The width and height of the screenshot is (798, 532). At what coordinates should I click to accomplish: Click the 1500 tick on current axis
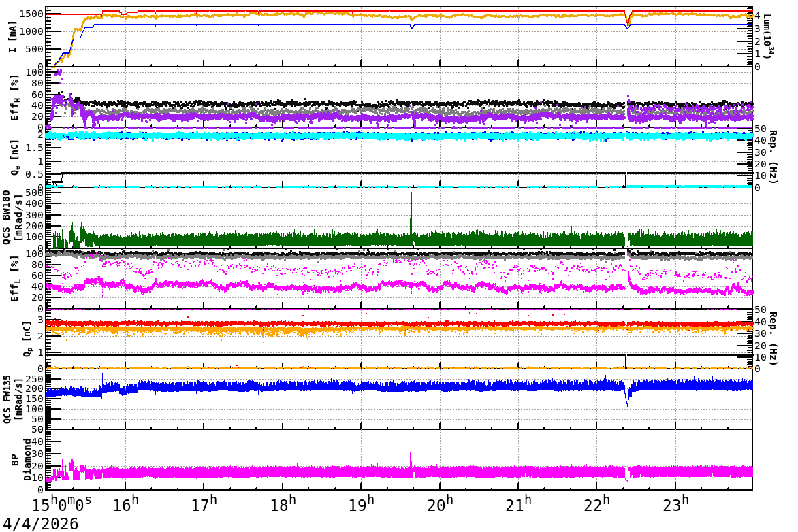[x=31, y=14]
